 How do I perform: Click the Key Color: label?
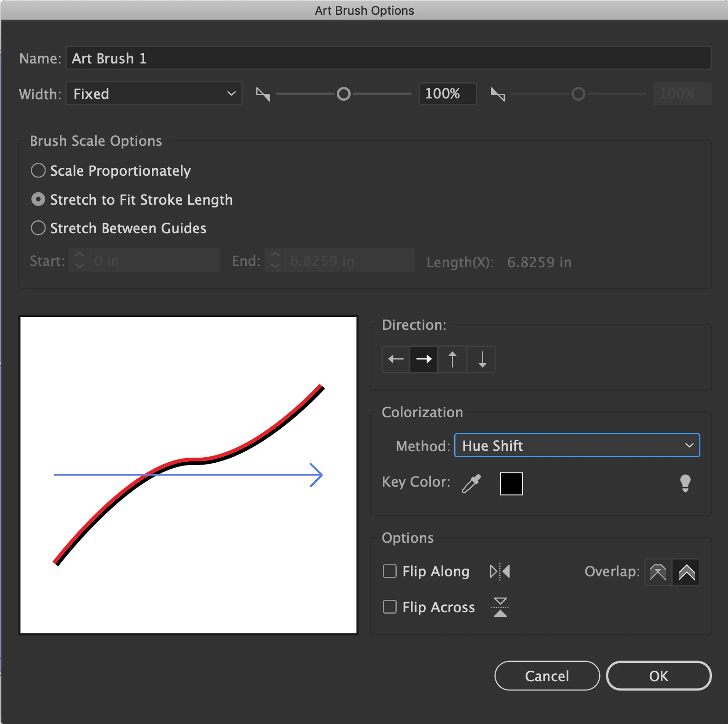tap(416, 482)
